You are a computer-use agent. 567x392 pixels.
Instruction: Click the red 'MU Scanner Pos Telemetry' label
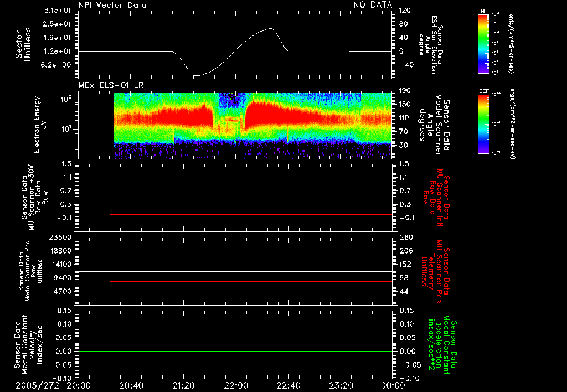coord(436,271)
